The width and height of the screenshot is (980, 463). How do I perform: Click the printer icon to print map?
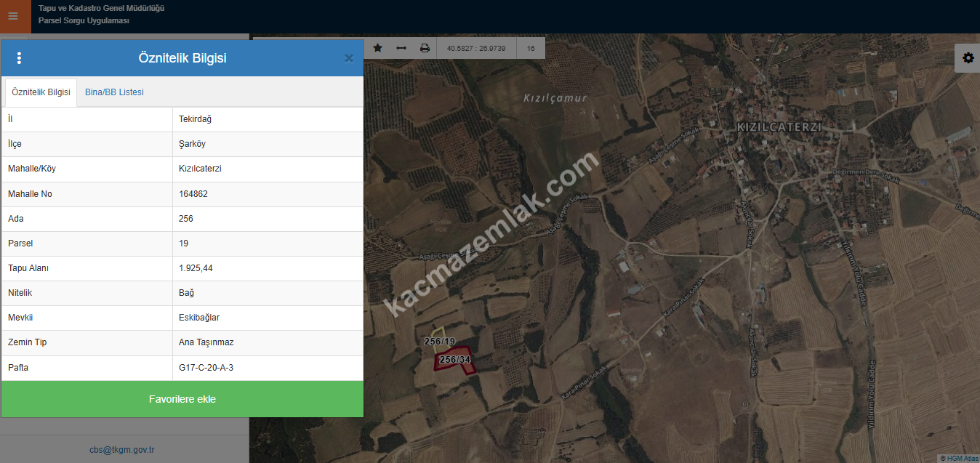pyautogui.click(x=425, y=48)
